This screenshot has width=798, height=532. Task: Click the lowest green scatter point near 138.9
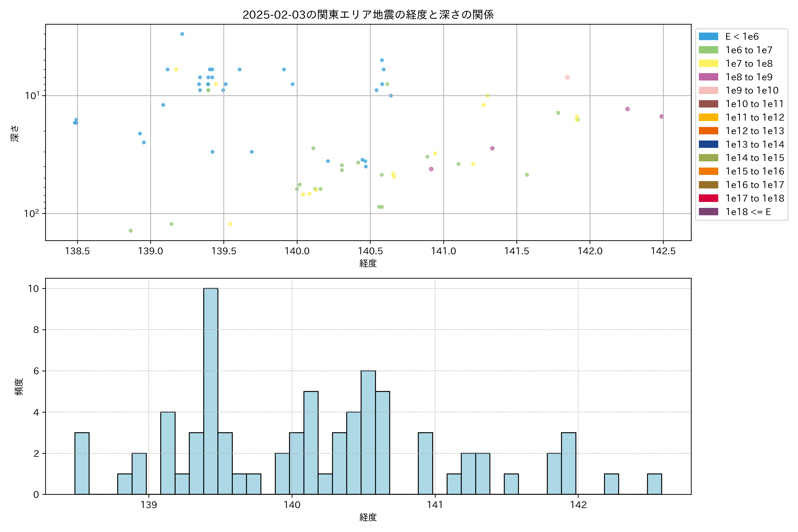tap(131, 231)
